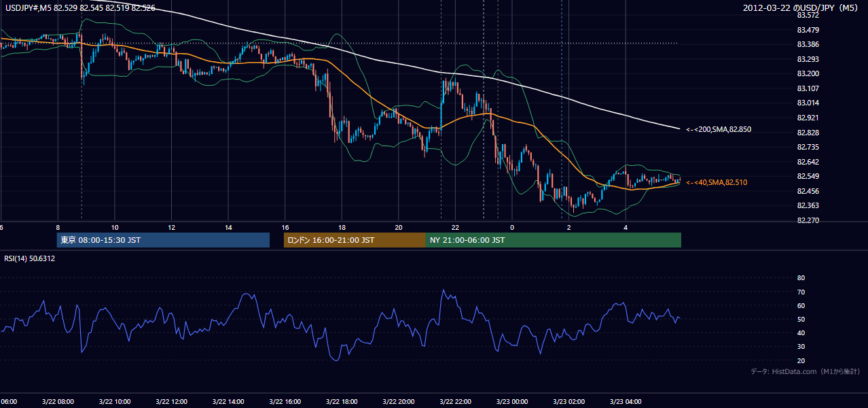This screenshot has height=408, width=868.
Task: Click hour mark 4 under the price chart
Action: point(626,227)
